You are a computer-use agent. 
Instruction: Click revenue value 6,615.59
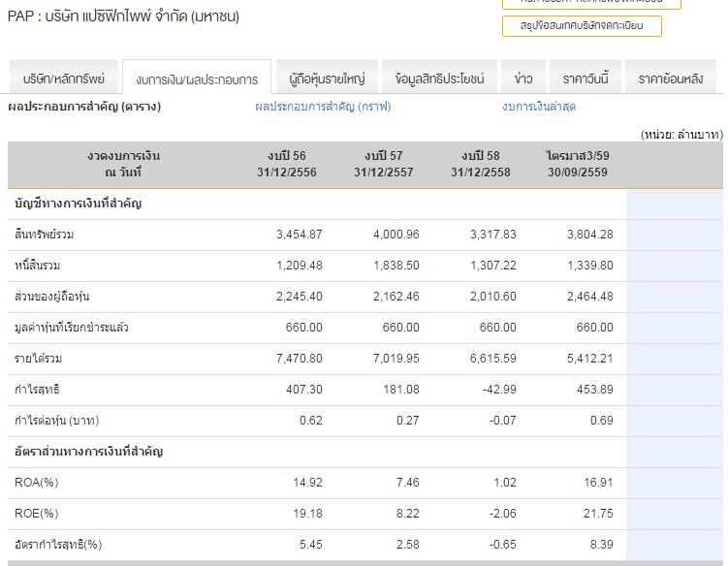(493, 359)
